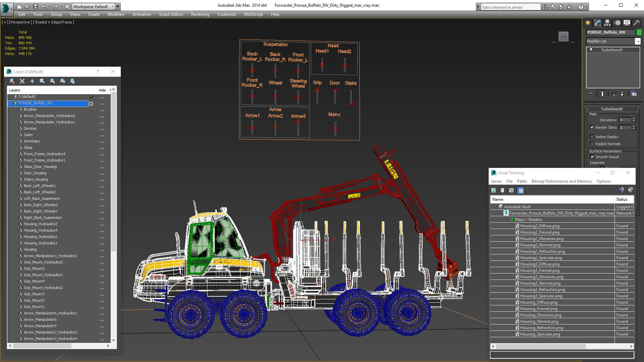The height and width of the screenshot is (362, 644).
Task: Open the Help icon dropdown arrow
Action: 586,7
